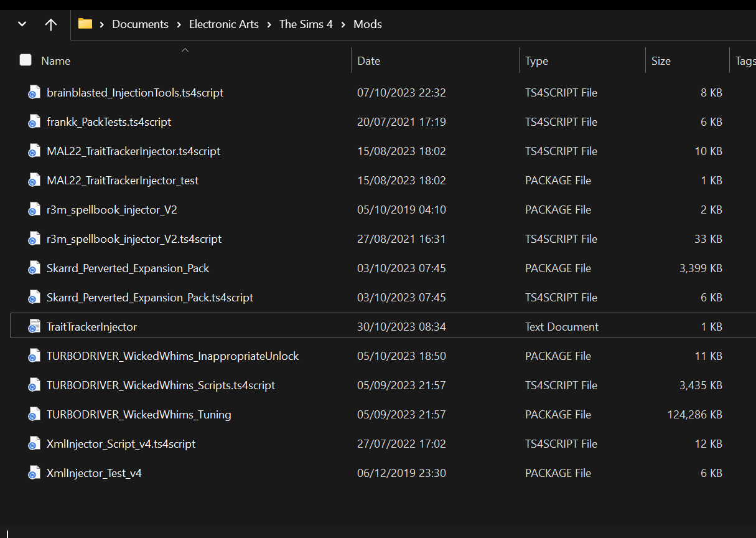This screenshot has width=756, height=538.
Task: Navigate to Electronic Arts in the address bar
Action: click(x=224, y=24)
